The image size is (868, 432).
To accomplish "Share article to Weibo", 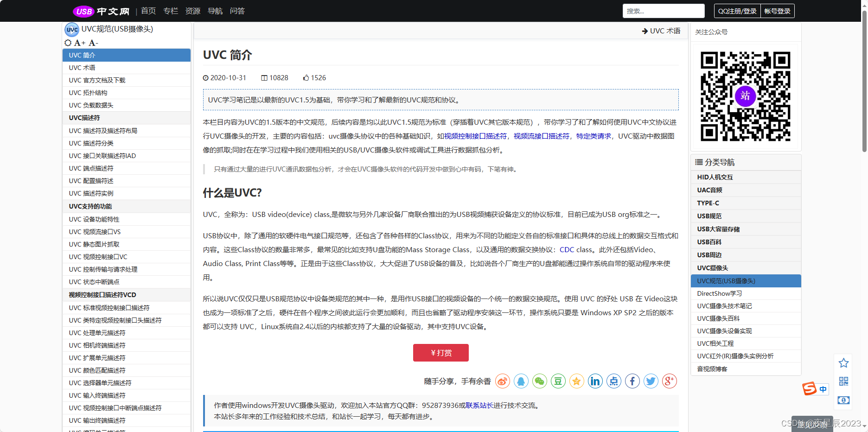I will point(503,381).
